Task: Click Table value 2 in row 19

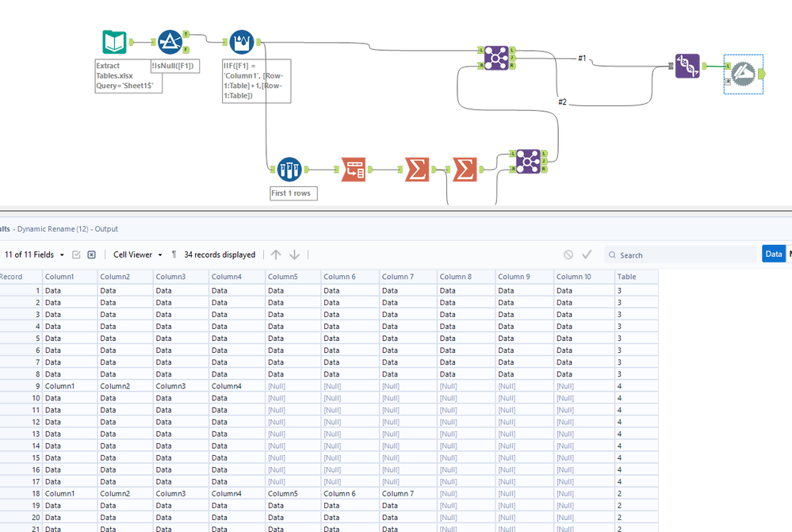Action: pos(637,506)
